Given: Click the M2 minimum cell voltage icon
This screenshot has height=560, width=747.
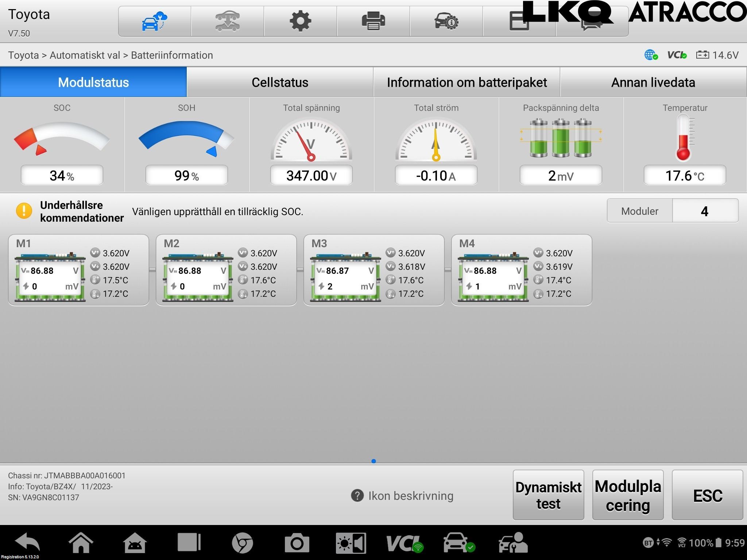Looking at the screenshot, I should click(243, 266).
